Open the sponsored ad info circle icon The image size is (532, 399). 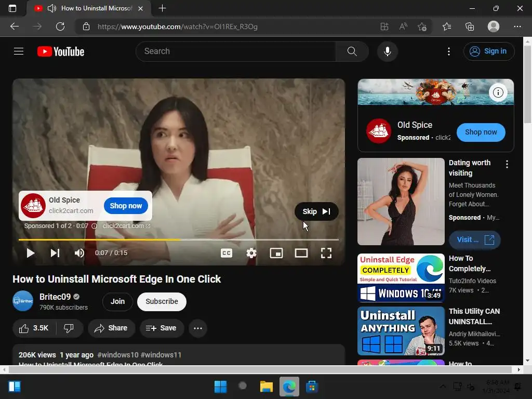(x=95, y=226)
